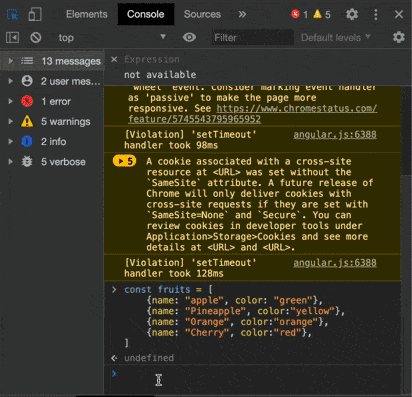Click the eye live expression icon
412x397 pixels.
tap(189, 37)
